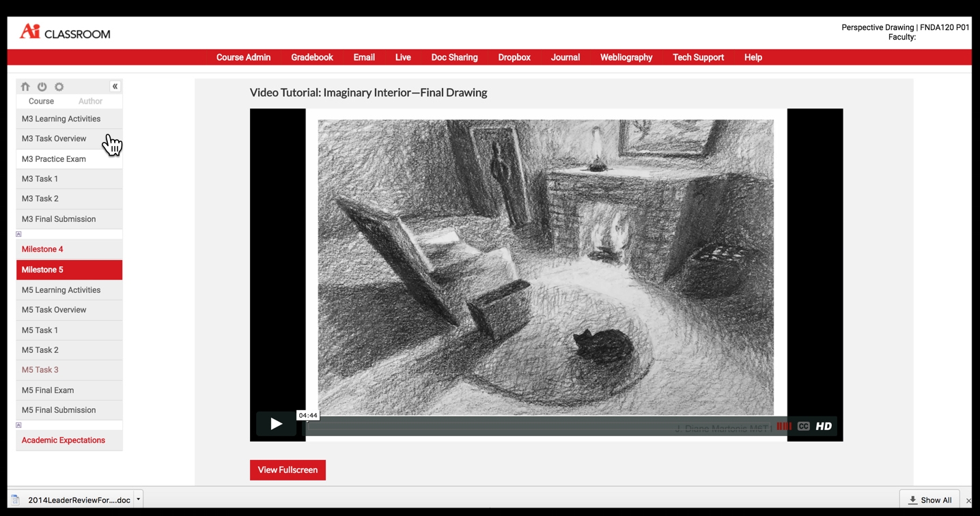Open M5 Task 2
Image resolution: width=980 pixels, height=516 pixels.
(69, 350)
